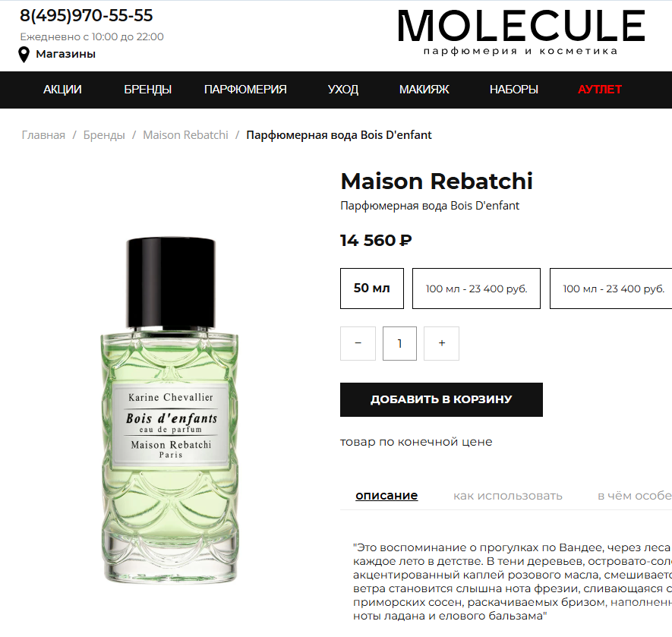
Task: Decrease quantity with the minus button
Action: click(358, 343)
